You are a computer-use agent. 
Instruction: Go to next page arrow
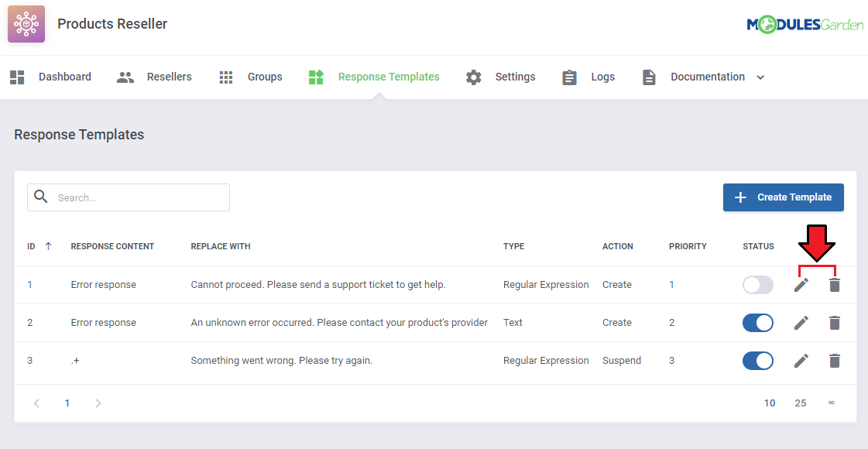click(98, 403)
